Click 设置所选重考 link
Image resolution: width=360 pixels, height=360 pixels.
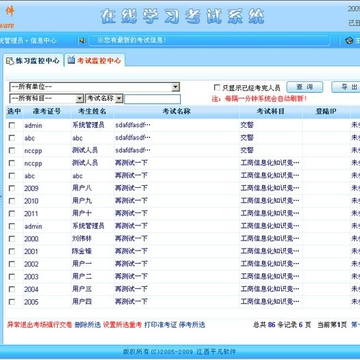(122, 325)
